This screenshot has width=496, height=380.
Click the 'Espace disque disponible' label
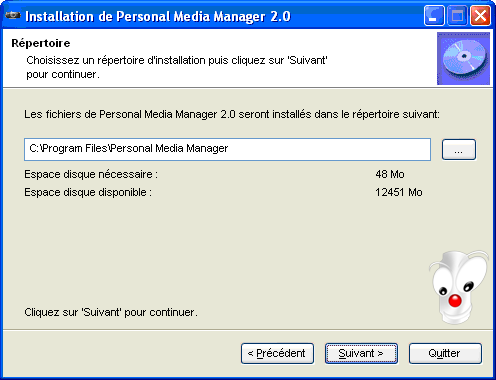(x=88, y=192)
